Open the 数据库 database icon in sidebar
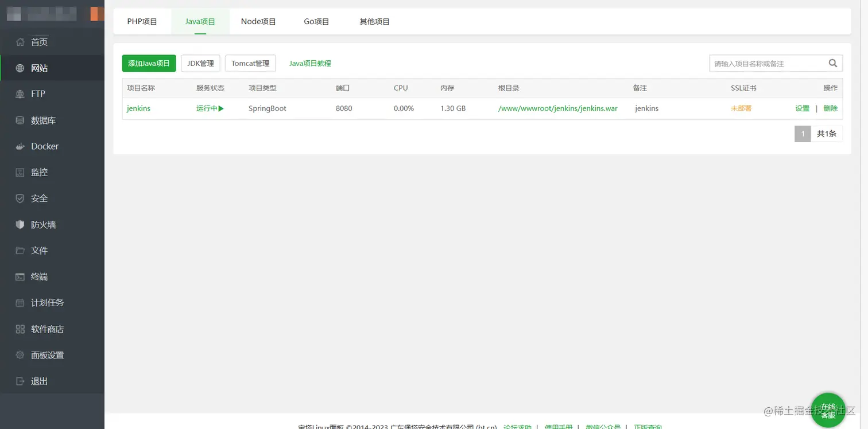The image size is (868, 429). click(x=20, y=120)
